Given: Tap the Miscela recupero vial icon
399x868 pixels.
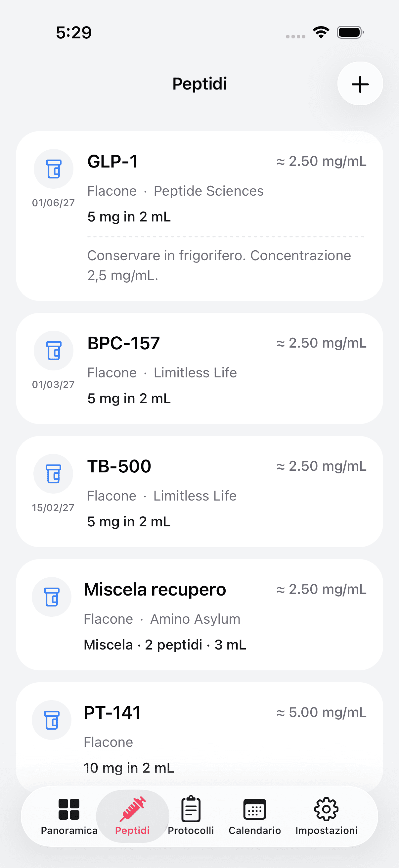Looking at the screenshot, I should coord(52,597).
